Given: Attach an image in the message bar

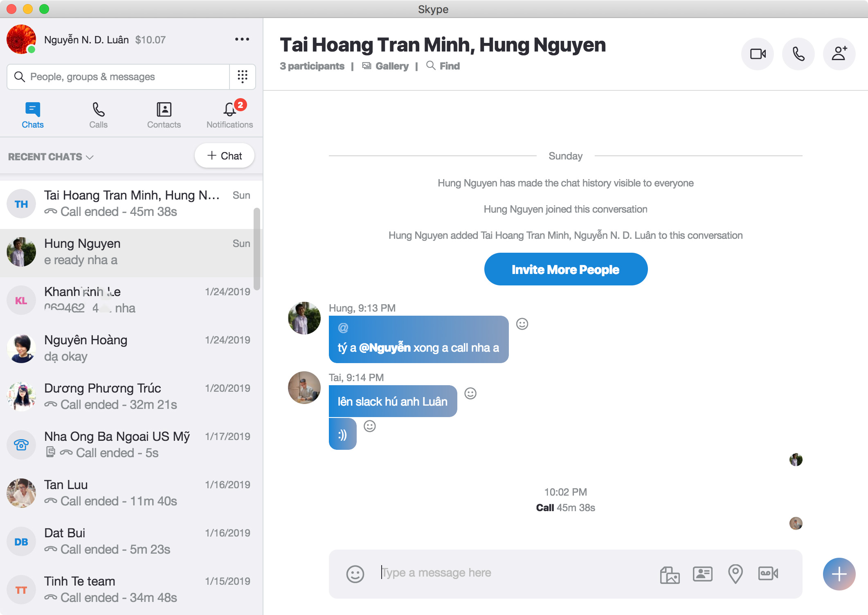Looking at the screenshot, I should click(670, 574).
